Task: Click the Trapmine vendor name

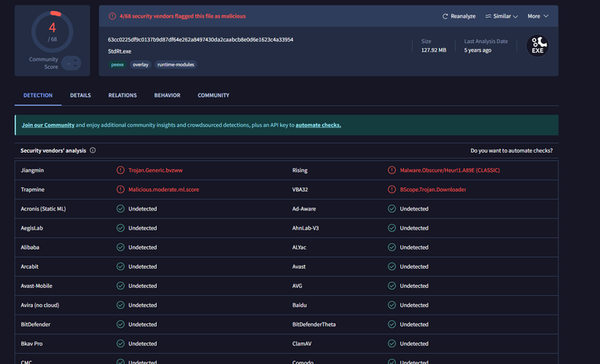Action: [33, 190]
